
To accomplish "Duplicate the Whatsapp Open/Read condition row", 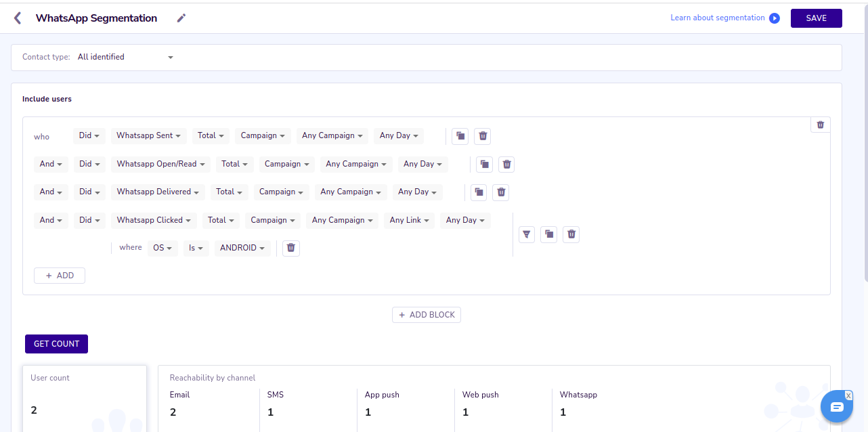I will 485,165.
